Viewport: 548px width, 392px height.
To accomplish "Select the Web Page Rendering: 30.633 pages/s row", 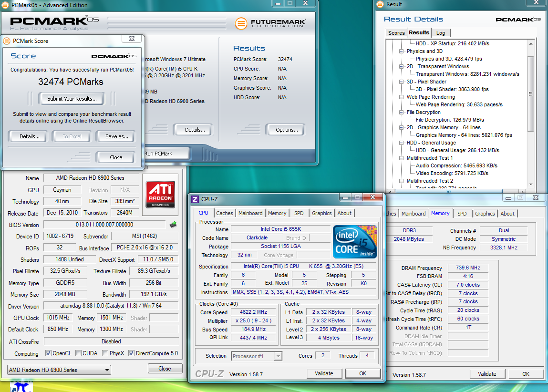I will [459, 104].
